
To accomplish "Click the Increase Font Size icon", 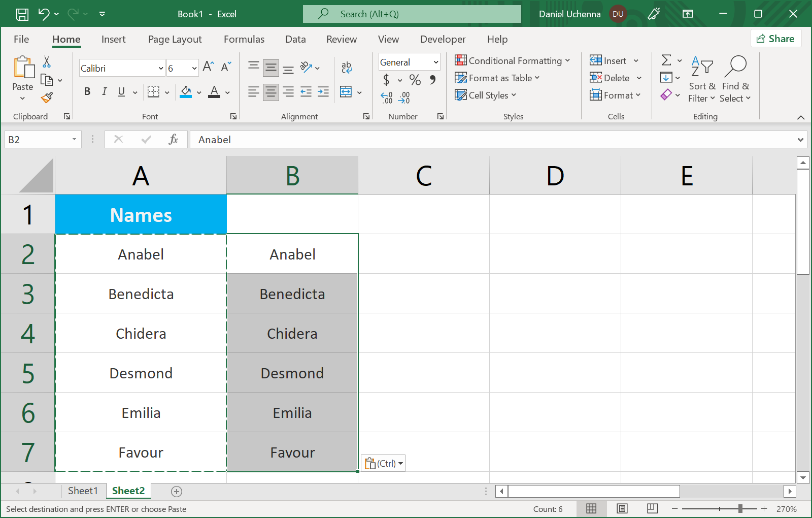I will (208, 67).
